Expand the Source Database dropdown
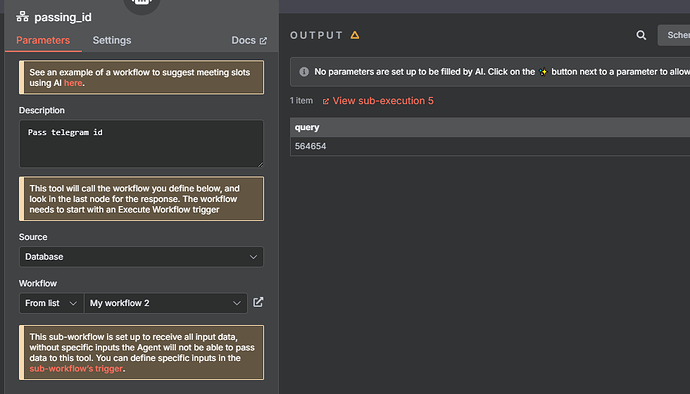The image size is (690, 394). tap(141, 257)
